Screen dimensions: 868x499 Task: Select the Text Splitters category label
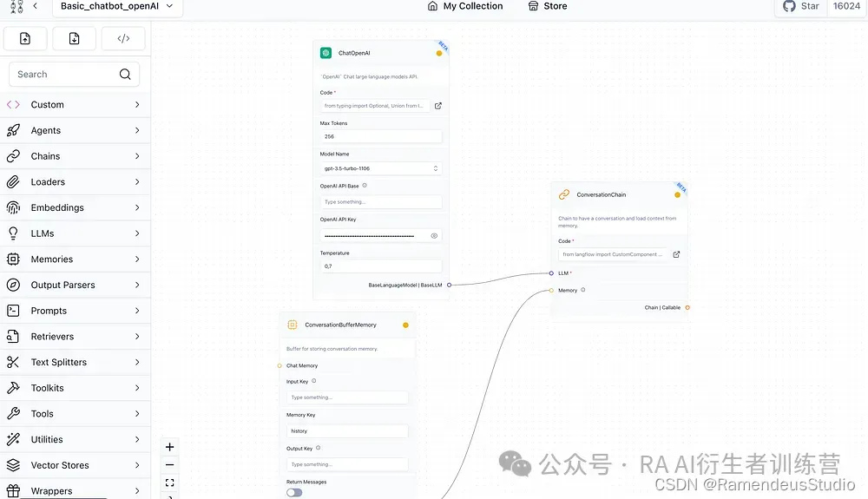pyautogui.click(x=59, y=362)
